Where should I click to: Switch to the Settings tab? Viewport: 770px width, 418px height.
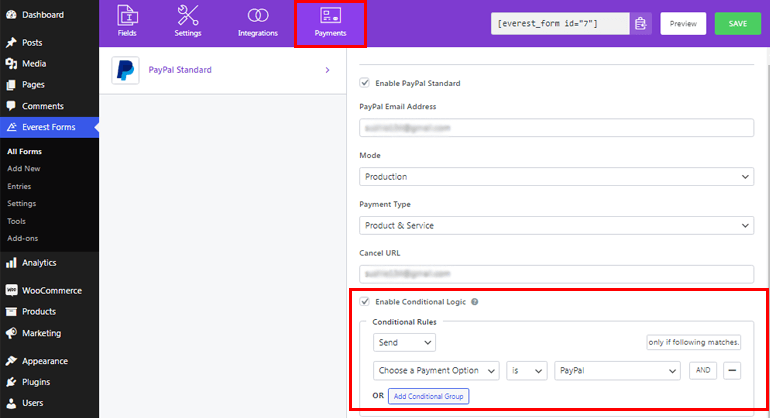[188, 22]
